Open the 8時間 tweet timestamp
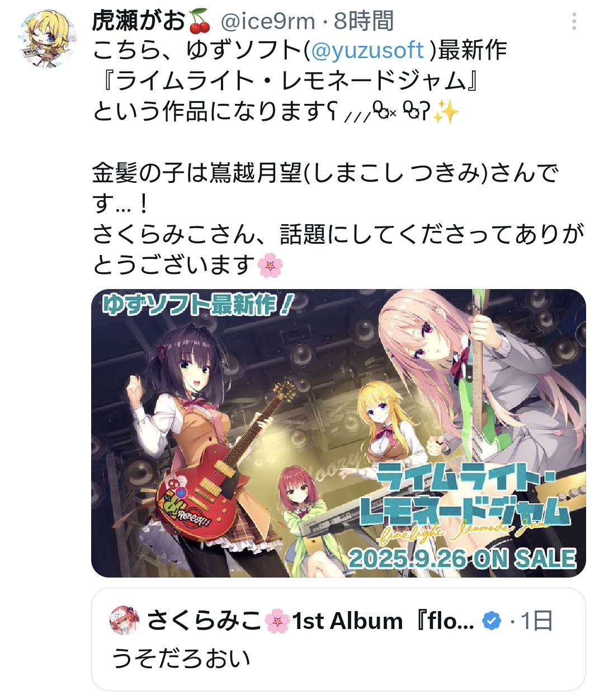This screenshot has height=700, width=604. (364, 22)
